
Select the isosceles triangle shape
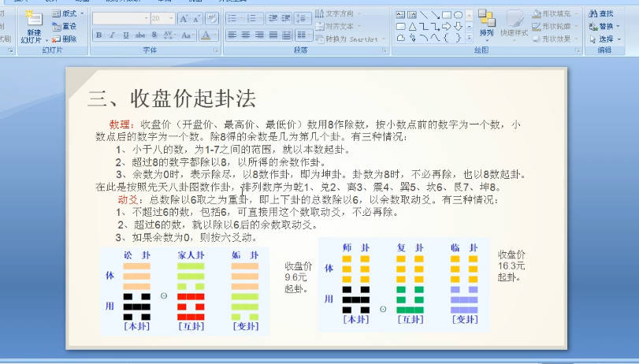[x=411, y=25]
